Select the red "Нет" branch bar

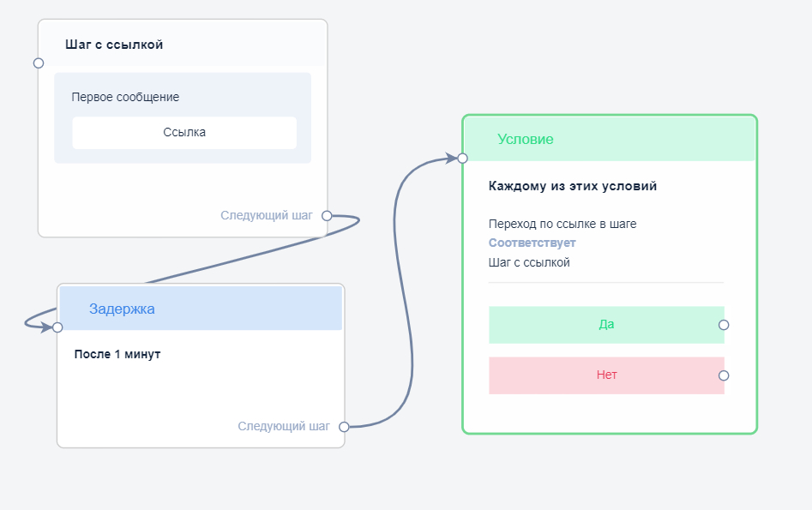(x=605, y=375)
